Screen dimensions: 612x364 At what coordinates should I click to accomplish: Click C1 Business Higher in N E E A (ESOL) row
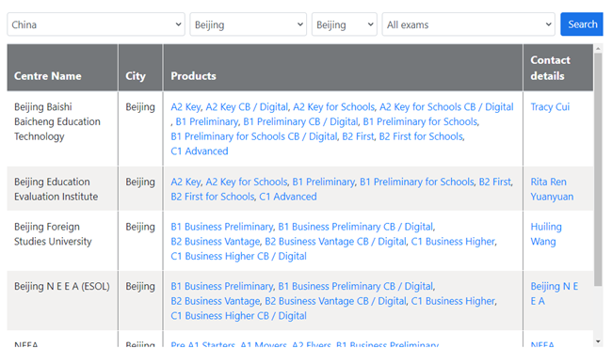point(453,301)
